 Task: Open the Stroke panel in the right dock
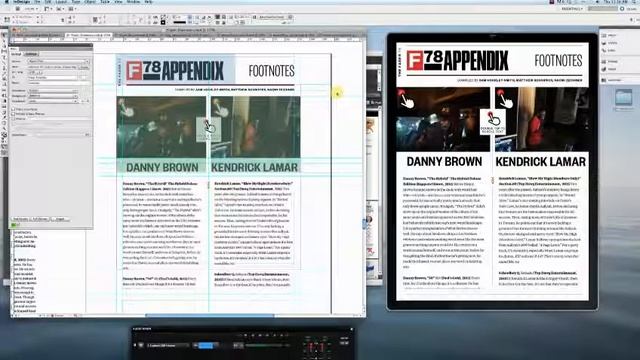[x=609, y=62]
